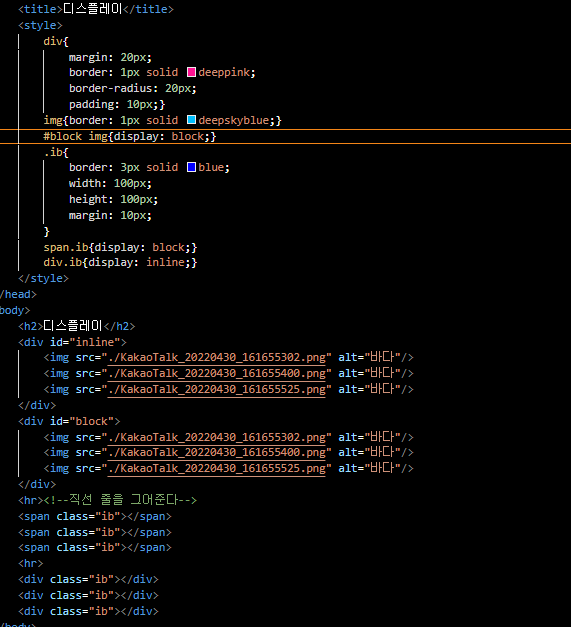Click the 'div{' selector line

[56, 41]
